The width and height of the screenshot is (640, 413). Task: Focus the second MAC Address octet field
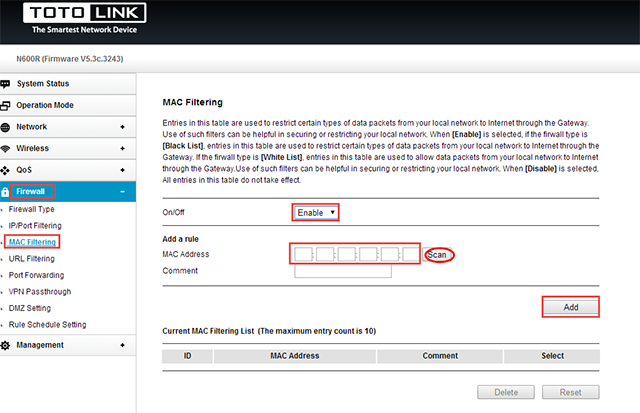click(x=325, y=255)
